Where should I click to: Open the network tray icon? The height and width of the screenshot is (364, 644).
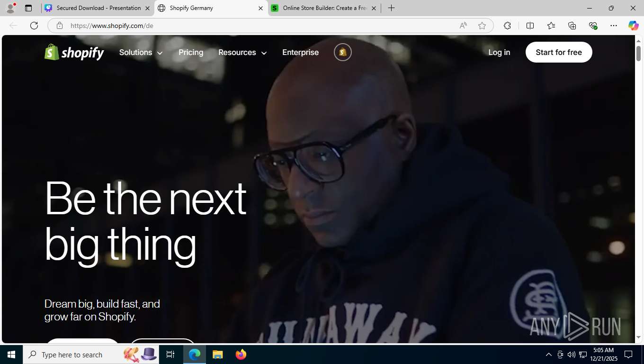(583, 355)
